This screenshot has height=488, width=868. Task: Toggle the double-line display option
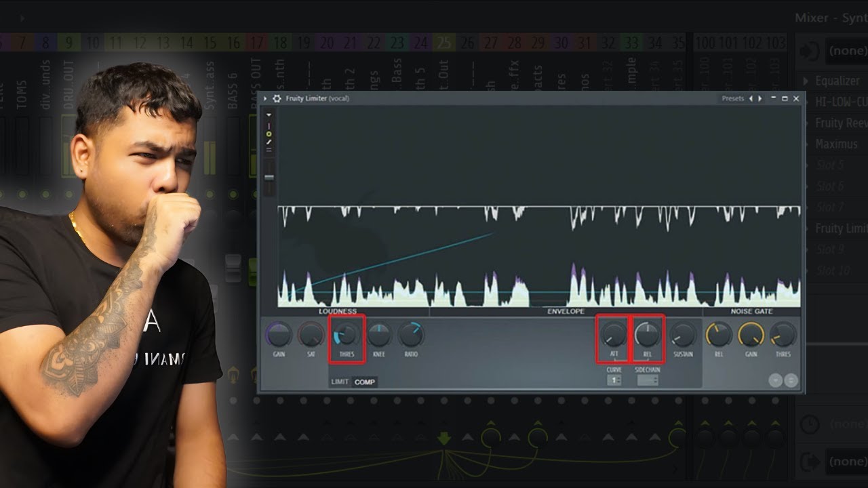point(269,150)
